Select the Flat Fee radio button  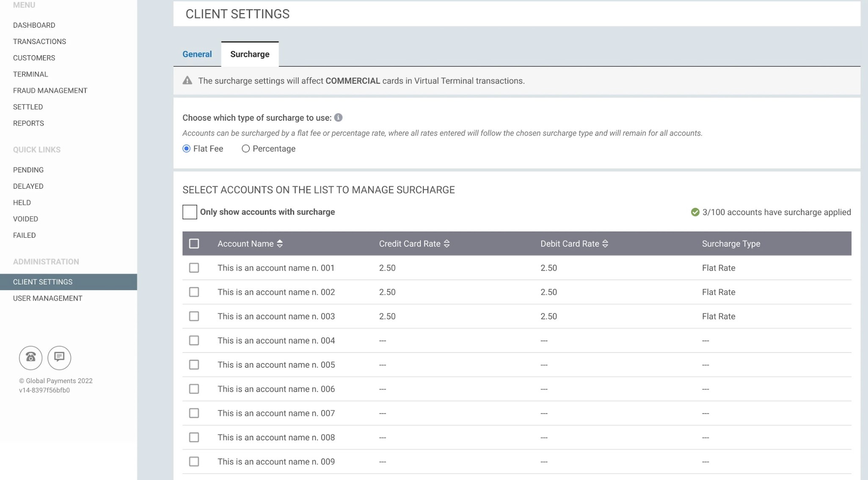pyautogui.click(x=187, y=149)
